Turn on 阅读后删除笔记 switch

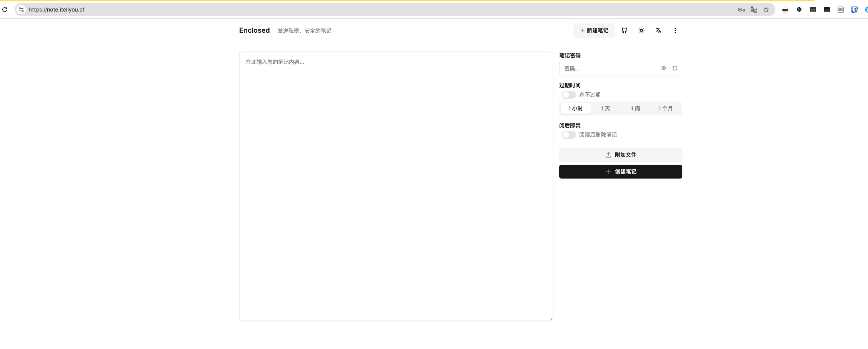pos(569,135)
